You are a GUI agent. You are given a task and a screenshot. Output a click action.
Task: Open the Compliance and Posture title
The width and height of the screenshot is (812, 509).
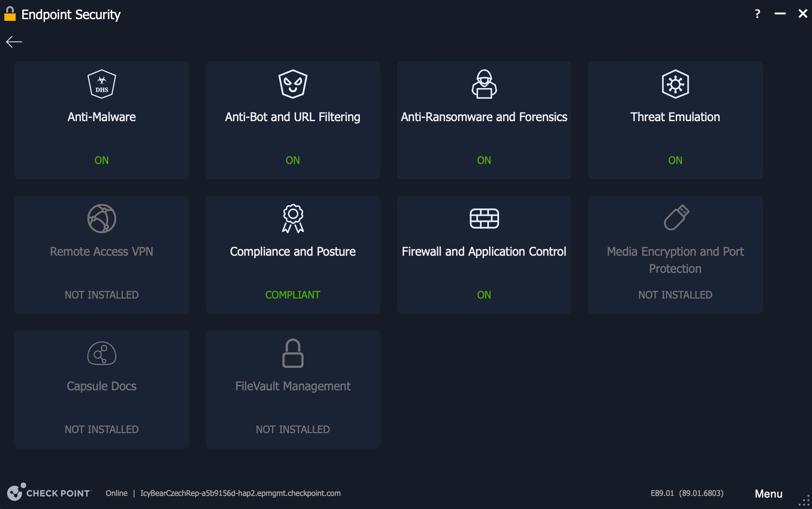[293, 252]
